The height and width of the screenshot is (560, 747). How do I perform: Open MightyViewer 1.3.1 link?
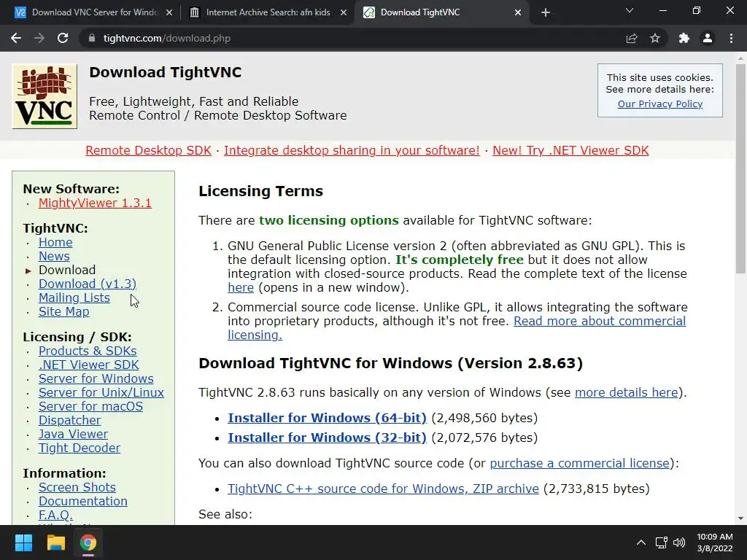[95, 203]
